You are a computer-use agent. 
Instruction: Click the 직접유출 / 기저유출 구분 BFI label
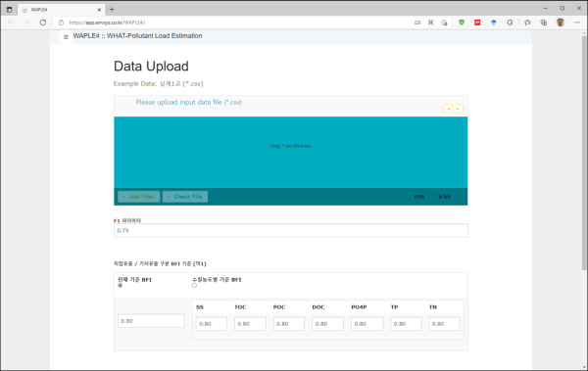(160, 264)
